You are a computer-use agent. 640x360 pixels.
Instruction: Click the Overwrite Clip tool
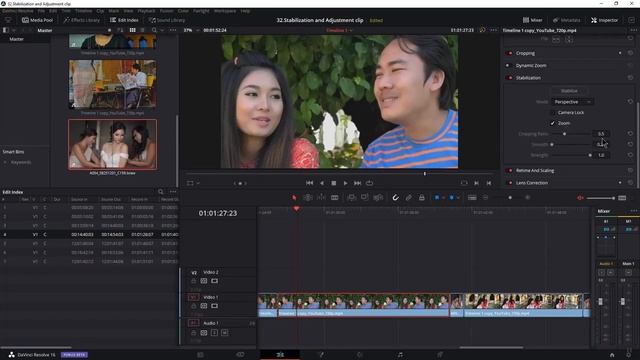pyautogui.click(x=364, y=198)
